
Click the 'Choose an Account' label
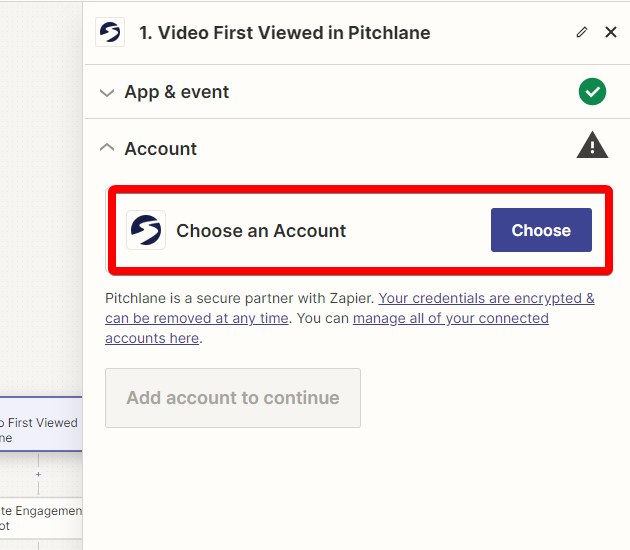261,231
